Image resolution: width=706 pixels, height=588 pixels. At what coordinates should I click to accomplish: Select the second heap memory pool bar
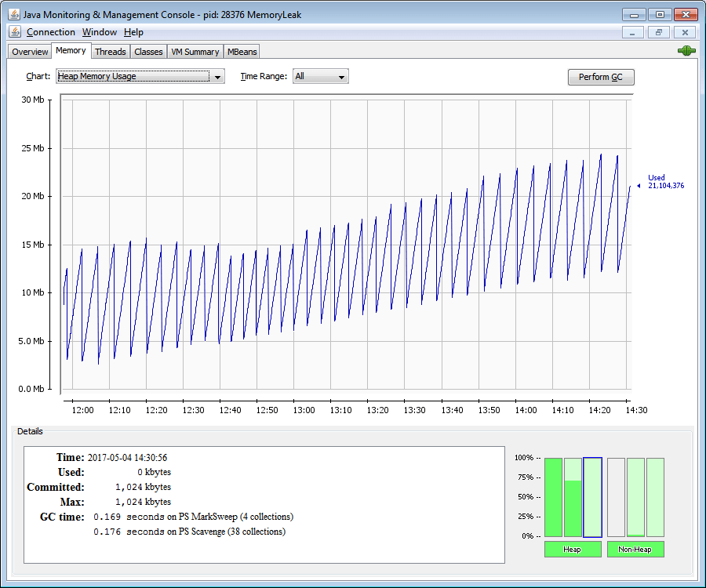tap(573, 497)
